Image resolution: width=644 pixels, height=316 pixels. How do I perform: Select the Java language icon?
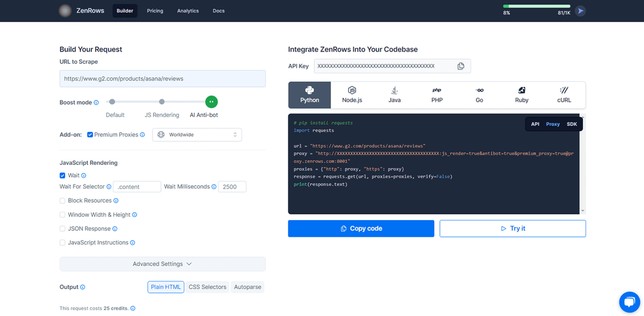394,90
